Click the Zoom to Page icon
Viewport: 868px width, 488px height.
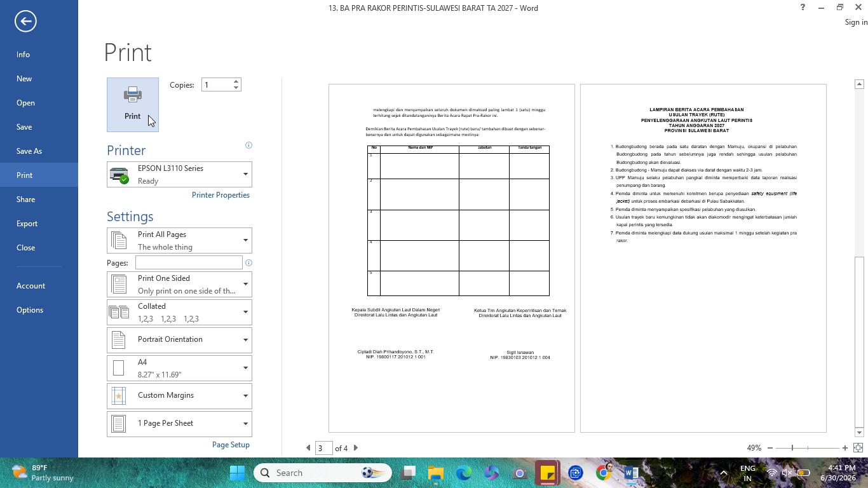click(858, 448)
